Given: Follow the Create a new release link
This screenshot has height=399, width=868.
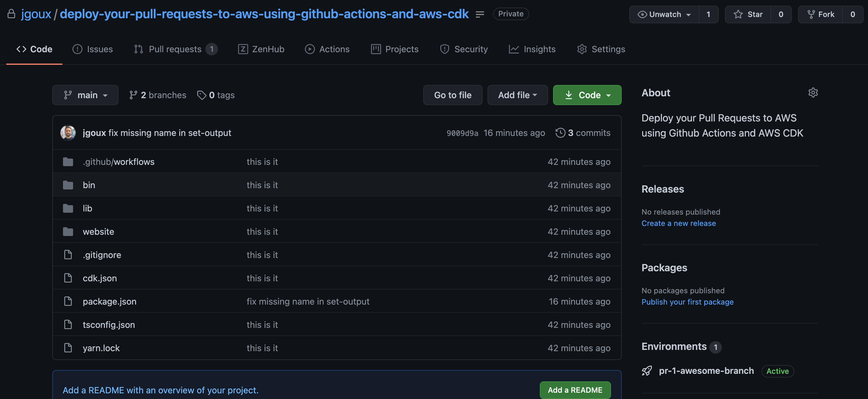Looking at the screenshot, I should [678, 223].
